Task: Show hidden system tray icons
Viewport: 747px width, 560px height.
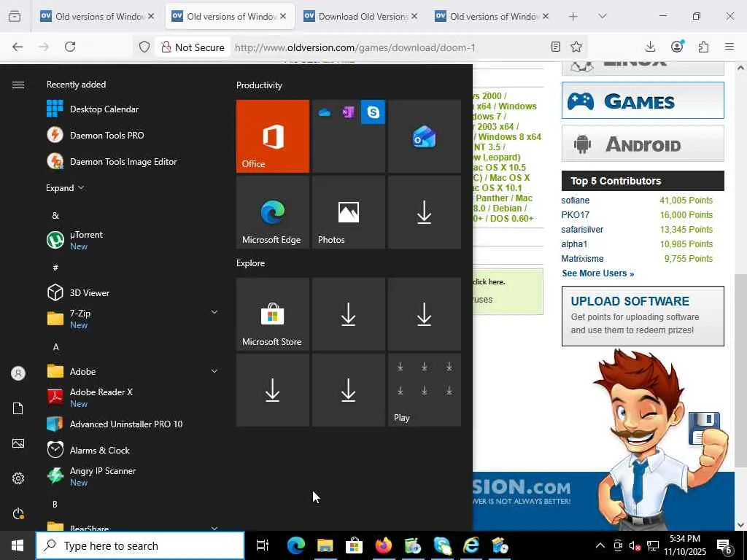Action: pyautogui.click(x=600, y=545)
